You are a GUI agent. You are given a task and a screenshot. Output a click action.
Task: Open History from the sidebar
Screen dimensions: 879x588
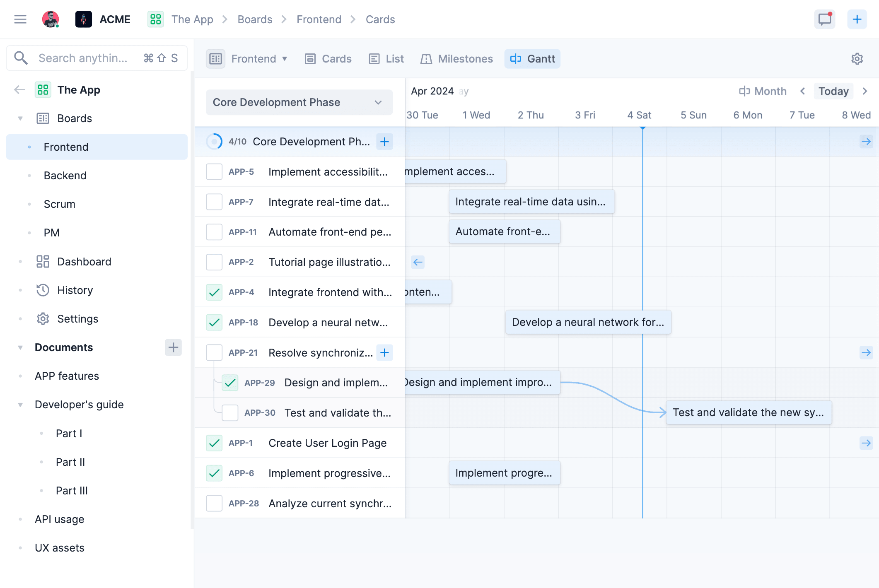75,290
